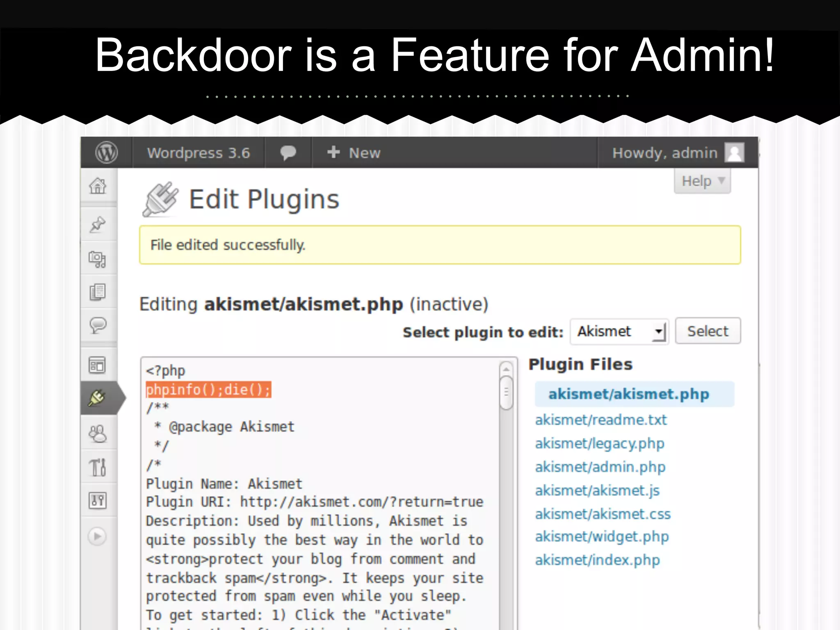This screenshot has height=630, width=840.
Task: Click the admin avatar image
Action: click(x=735, y=153)
